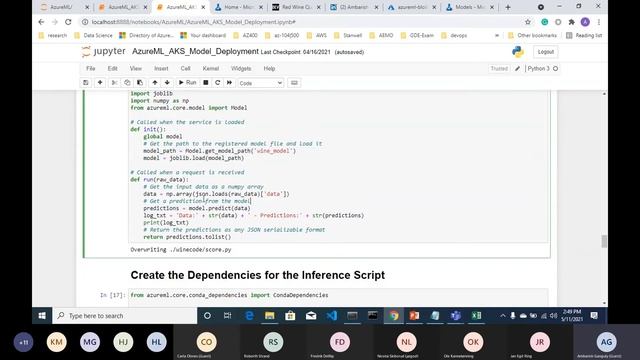Reload the browser page
The width and height of the screenshot is (640, 360).
68,22
